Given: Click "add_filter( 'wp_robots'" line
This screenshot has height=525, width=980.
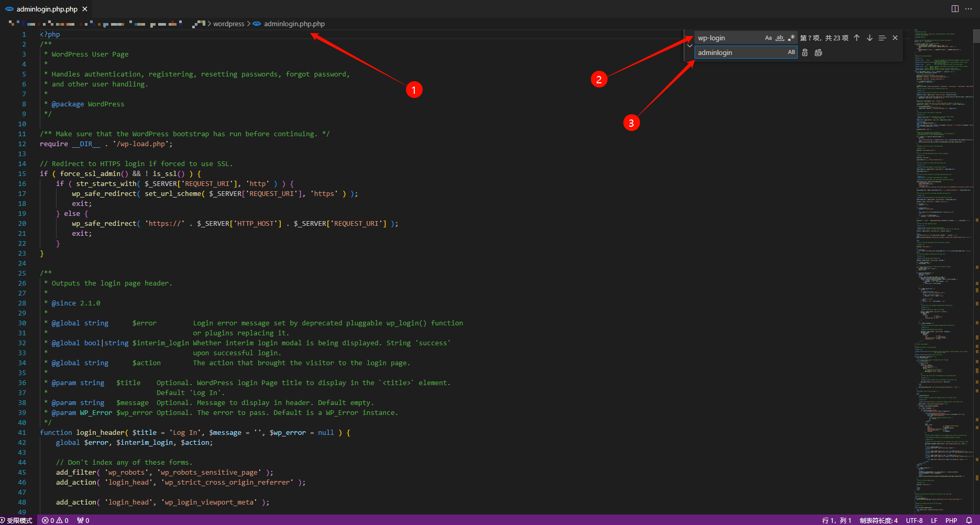Looking at the screenshot, I should (164, 473).
